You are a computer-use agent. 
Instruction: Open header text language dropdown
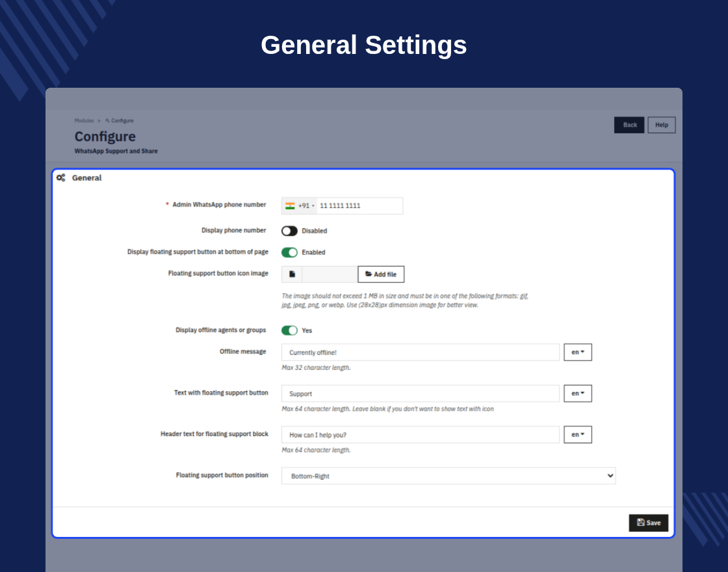tap(578, 435)
